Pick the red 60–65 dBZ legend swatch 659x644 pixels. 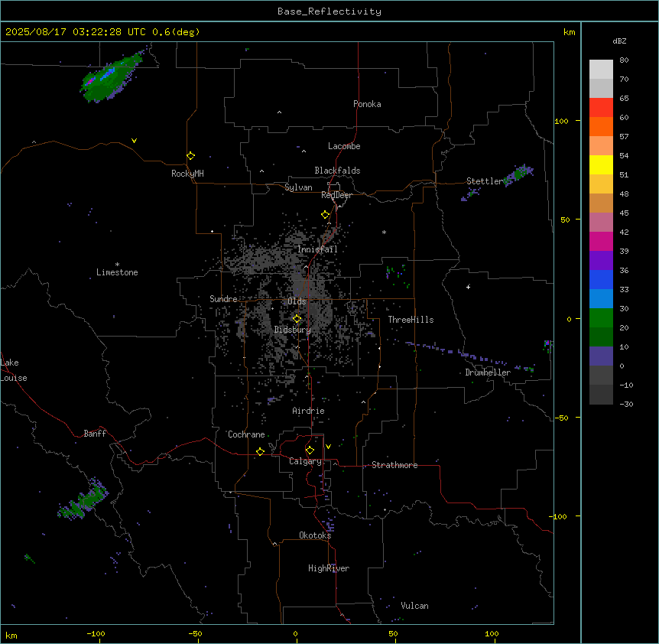click(601, 108)
